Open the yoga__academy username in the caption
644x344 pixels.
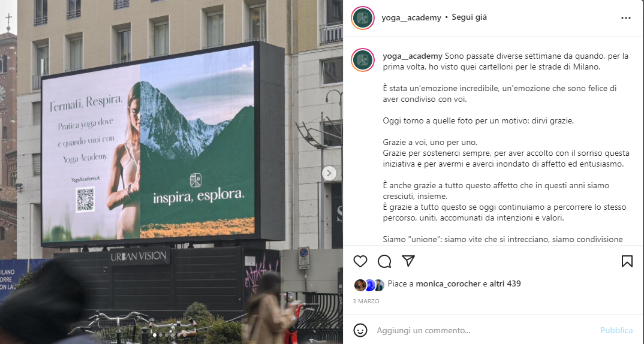coord(413,56)
